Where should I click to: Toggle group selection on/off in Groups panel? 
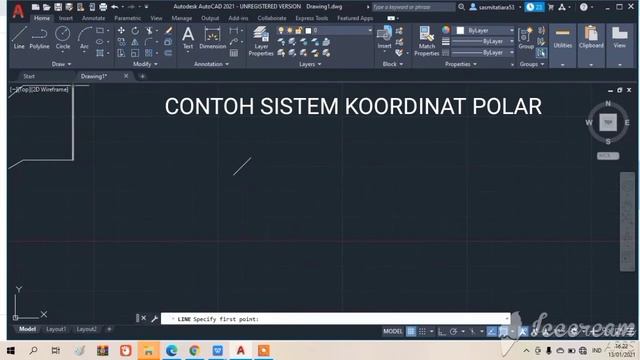click(x=541, y=53)
